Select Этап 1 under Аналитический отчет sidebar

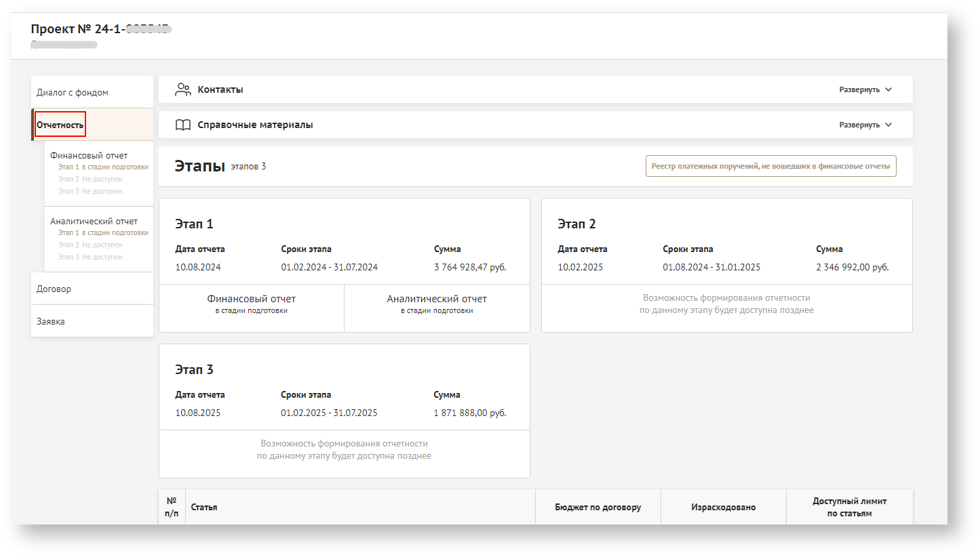102,232
